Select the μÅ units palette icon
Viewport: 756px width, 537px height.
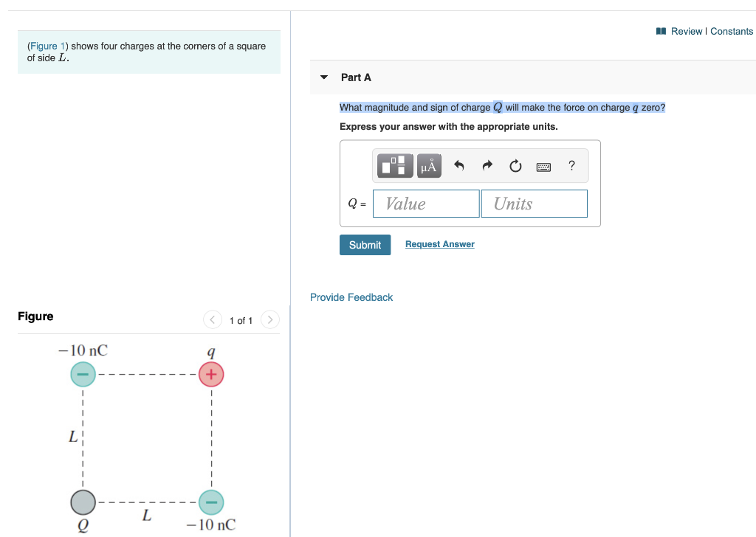pos(428,165)
